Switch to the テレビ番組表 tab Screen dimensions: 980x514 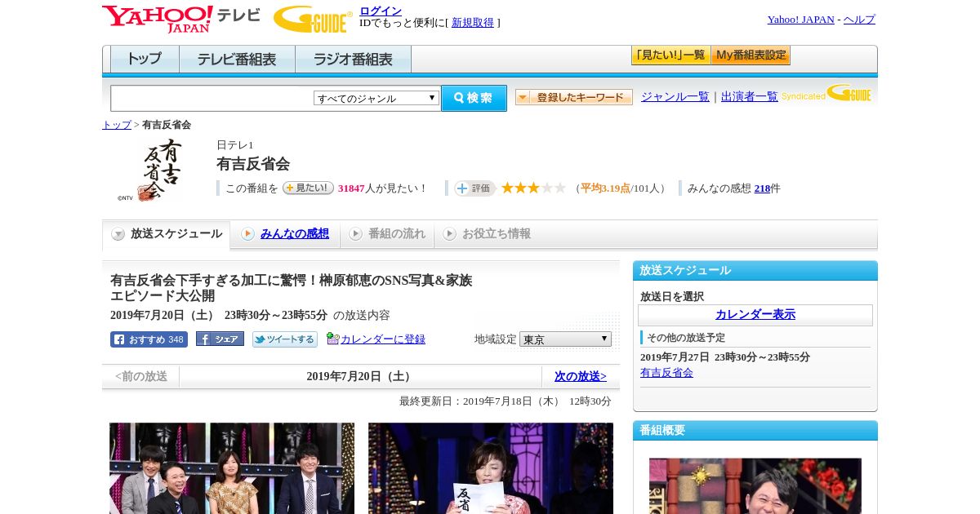click(237, 60)
